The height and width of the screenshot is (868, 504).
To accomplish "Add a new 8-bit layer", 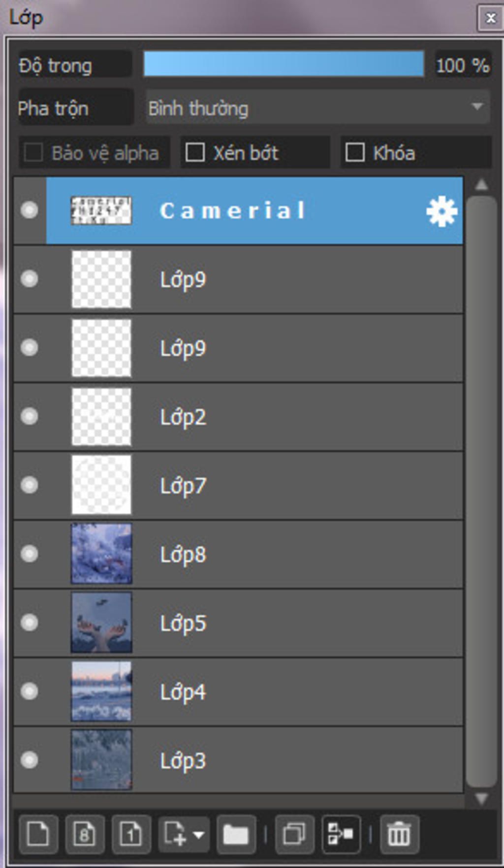I will pos(85,834).
